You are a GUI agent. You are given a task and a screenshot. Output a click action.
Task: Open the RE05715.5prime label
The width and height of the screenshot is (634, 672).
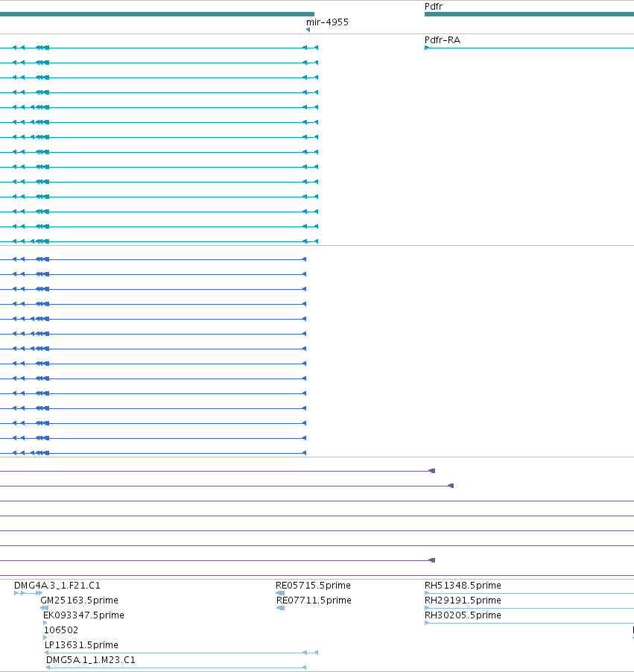(313, 586)
